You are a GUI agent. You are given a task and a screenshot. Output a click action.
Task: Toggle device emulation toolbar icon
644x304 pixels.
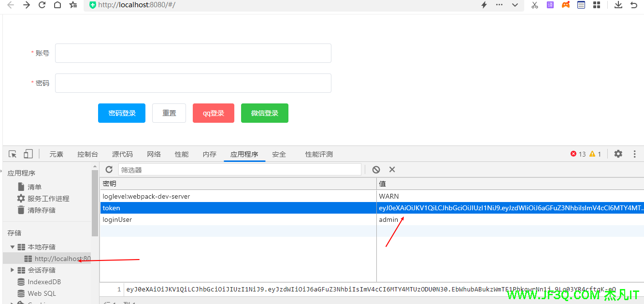pos(28,154)
